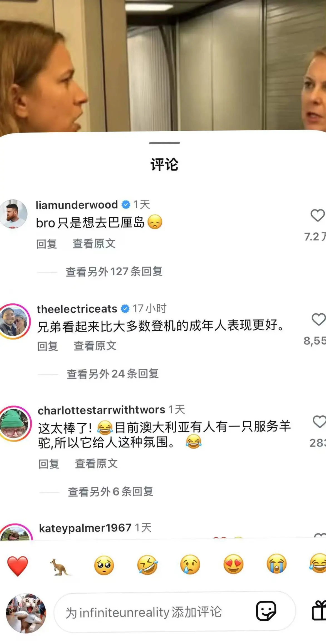Insert the pleading face emoji
The image size is (326, 644).
(x=104, y=565)
